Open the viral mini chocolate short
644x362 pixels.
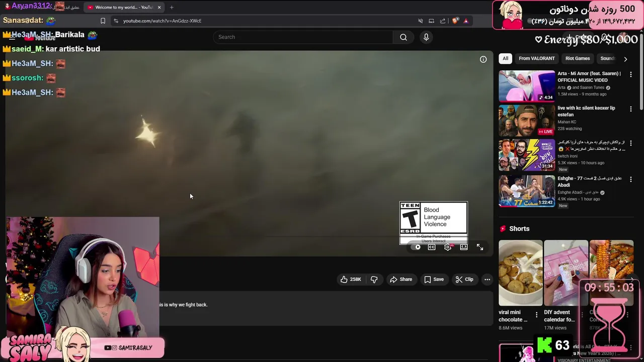tap(520, 273)
